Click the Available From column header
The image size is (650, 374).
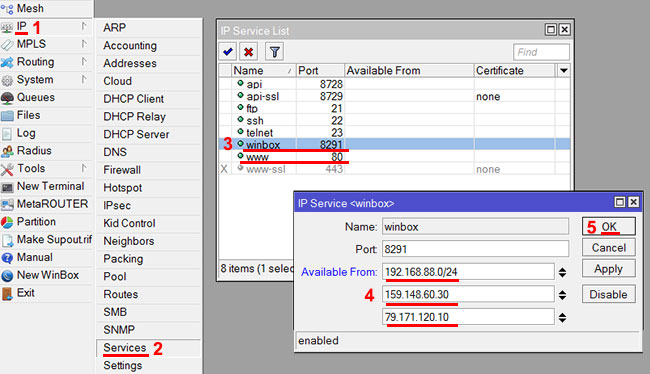point(409,70)
